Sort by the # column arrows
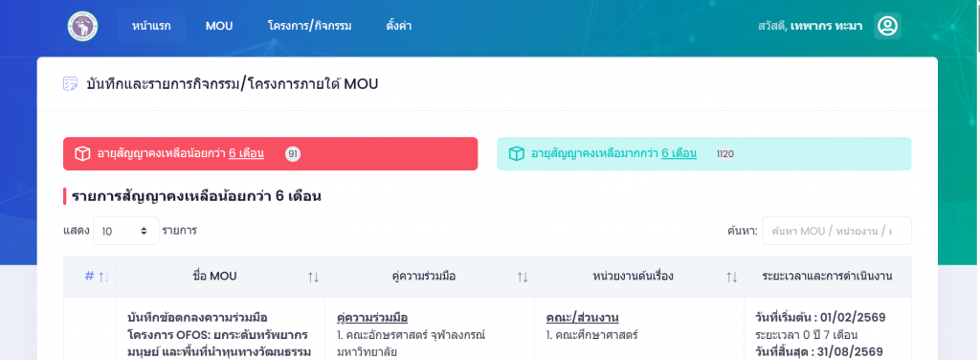The width and height of the screenshot is (980, 360). point(103,277)
